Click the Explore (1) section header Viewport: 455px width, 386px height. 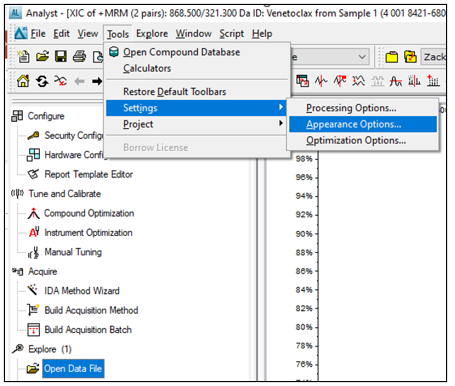[x=50, y=349]
